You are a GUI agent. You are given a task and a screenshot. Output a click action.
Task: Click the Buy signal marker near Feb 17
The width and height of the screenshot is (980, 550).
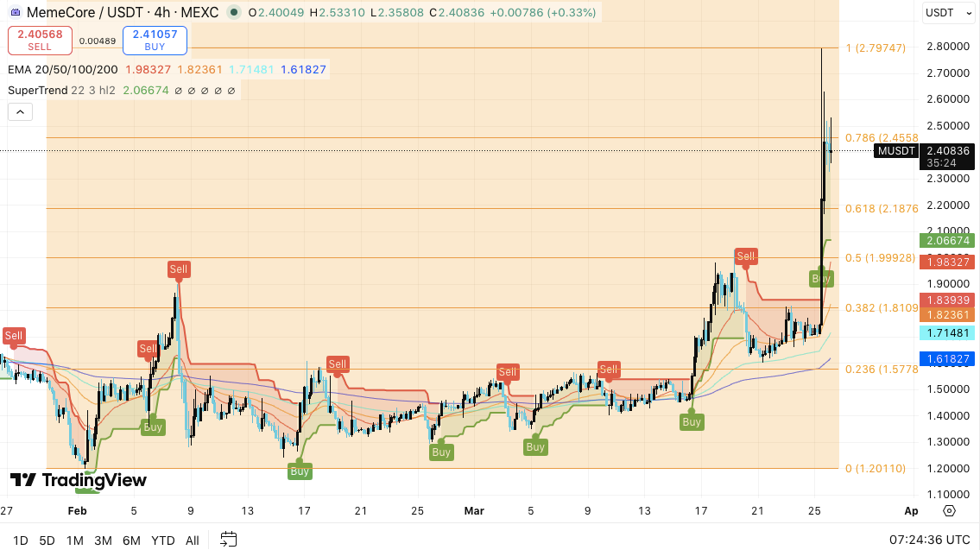click(300, 471)
